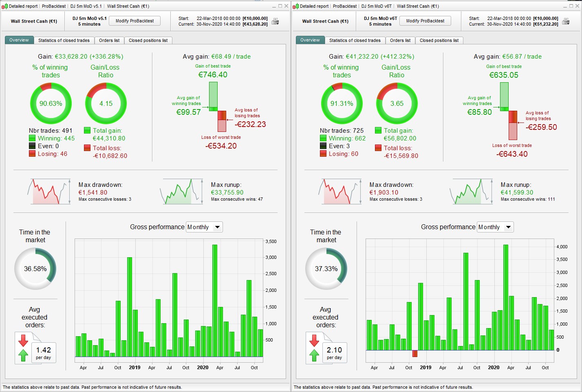The image size is (582, 392).
Task: Click the green Winning swatch beside 445
Action: (x=32, y=138)
